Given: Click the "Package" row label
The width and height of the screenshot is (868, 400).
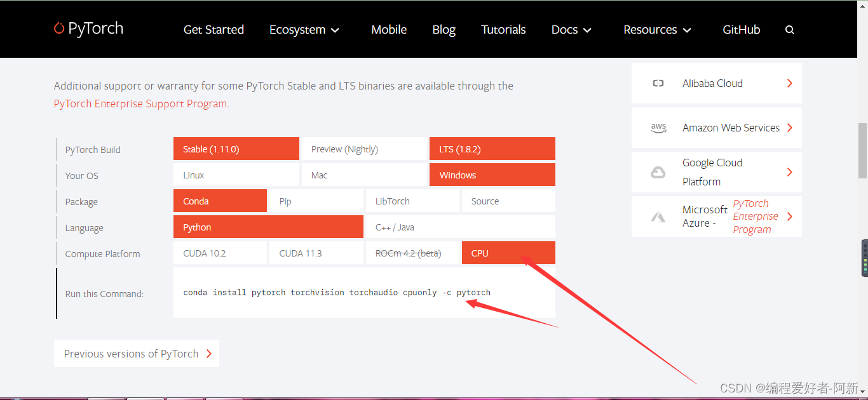Looking at the screenshot, I should (x=81, y=202).
